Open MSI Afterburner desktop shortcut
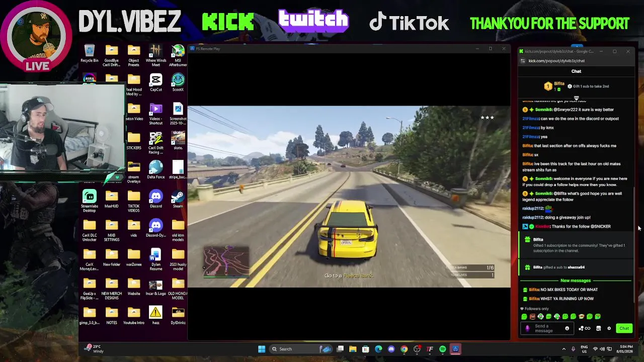This screenshot has width=644, height=362. (178, 55)
